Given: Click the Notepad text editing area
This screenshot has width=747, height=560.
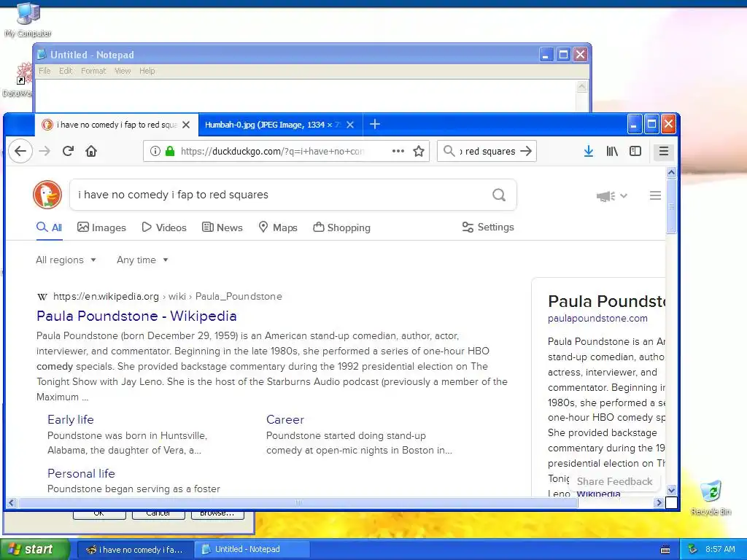Looking at the screenshot, I should click(x=305, y=96).
